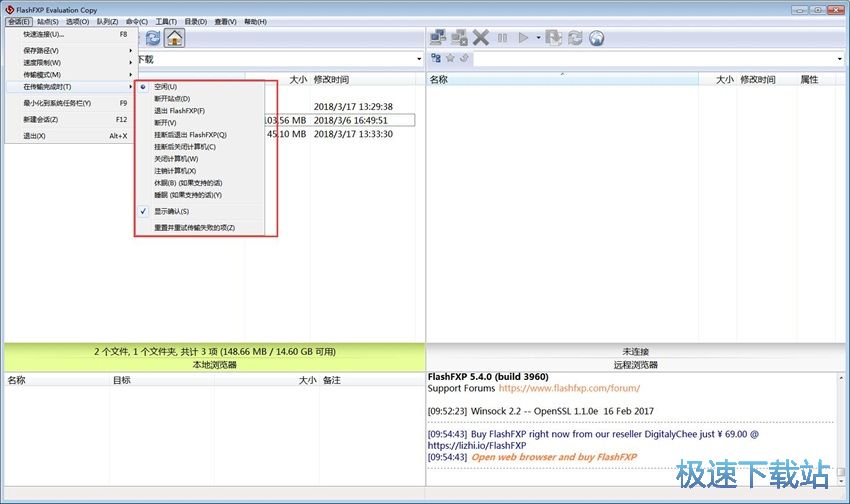Screen dimensions: 850x504
Task: Choose 退出(X) menu entry
Action: point(70,135)
